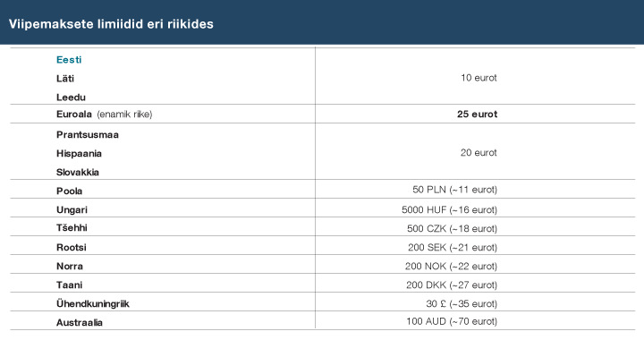Select the Prantsusmaa country label
Image resolution: width=644 pixels, height=340 pixels.
(x=88, y=135)
